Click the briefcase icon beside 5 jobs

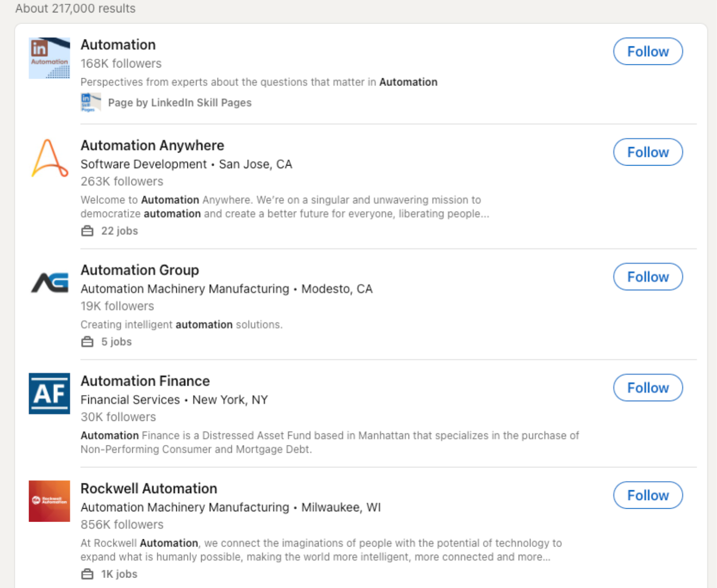pyautogui.click(x=86, y=341)
